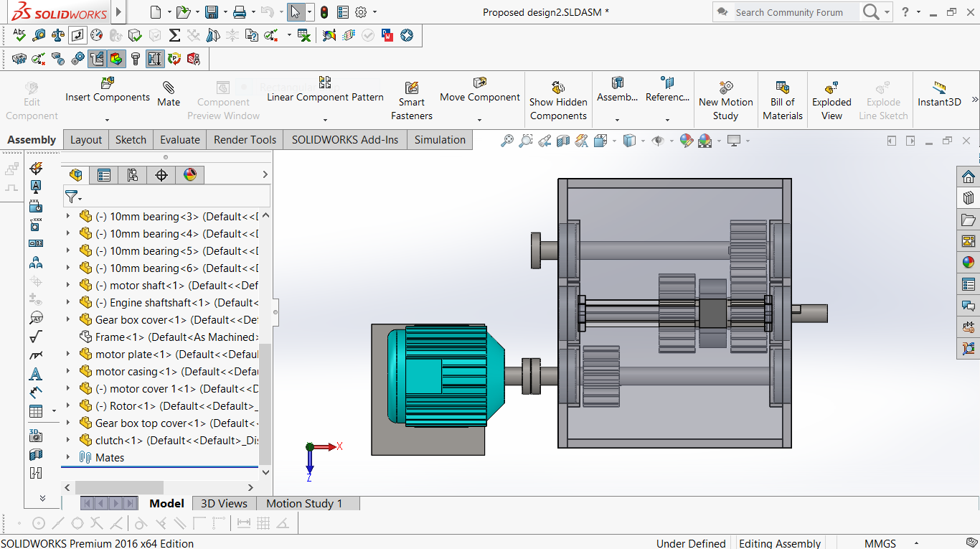Expand the Mates folder in tree
The height and width of the screenshot is (549, 980).
(69, 457)
